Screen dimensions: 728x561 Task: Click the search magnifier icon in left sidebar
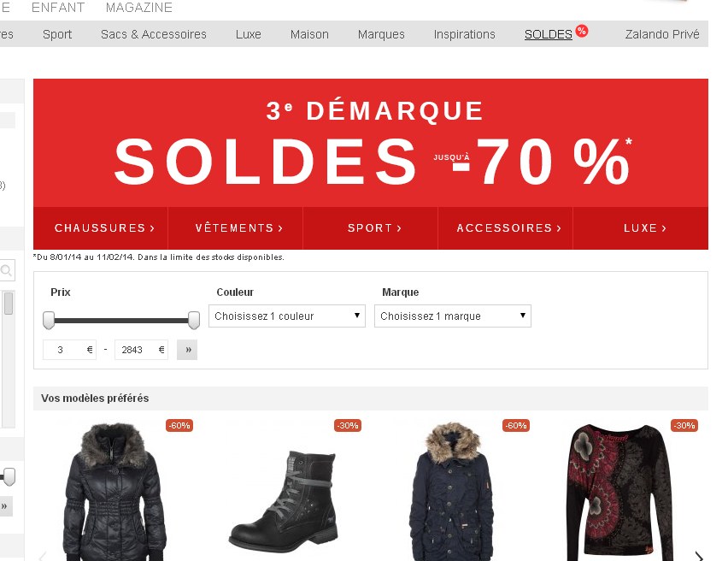[6, 270]
